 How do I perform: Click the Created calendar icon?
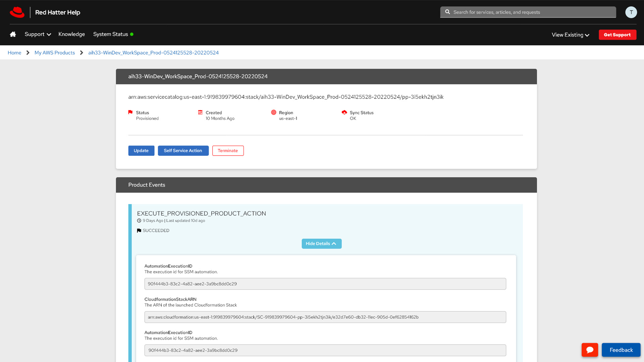click(x=200, y=112)
